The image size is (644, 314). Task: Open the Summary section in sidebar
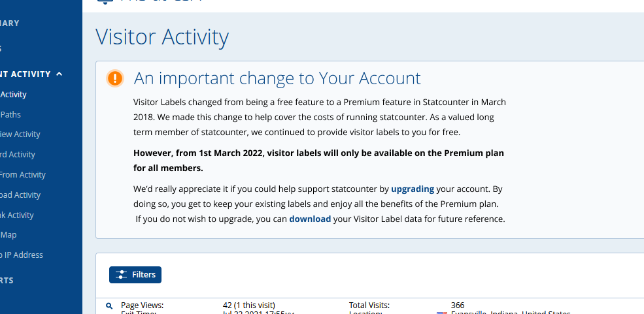(x=9, y=24)
